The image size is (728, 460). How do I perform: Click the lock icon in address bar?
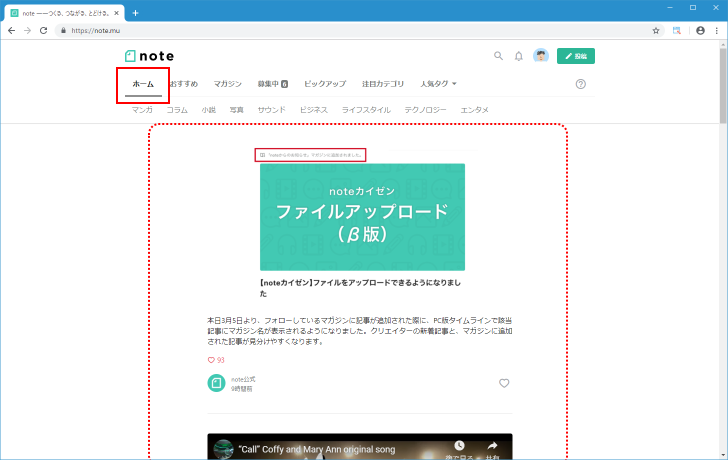64,31
